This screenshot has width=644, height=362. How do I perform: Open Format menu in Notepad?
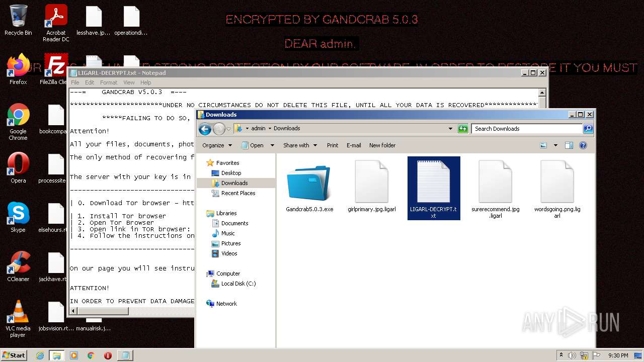[109, 82]
